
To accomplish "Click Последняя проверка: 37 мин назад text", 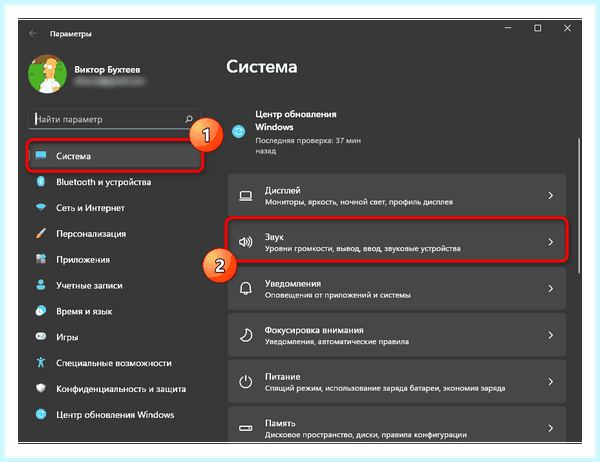I will pos(308,145).
